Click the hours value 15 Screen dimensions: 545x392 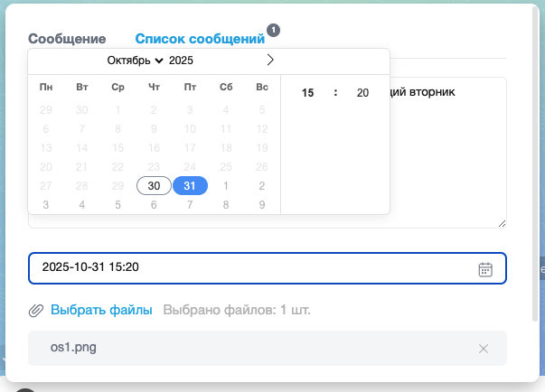(308, 93)
